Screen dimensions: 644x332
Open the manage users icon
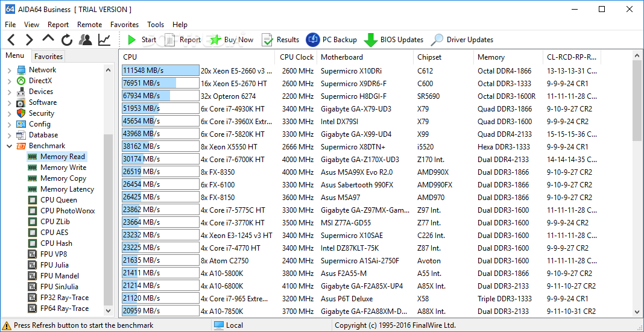coord(86,40)
